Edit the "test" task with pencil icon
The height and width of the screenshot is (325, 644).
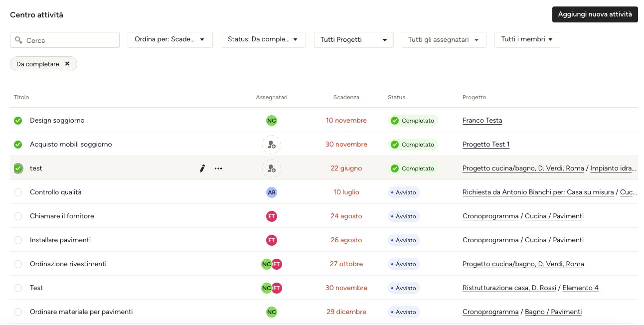point(202,168)
